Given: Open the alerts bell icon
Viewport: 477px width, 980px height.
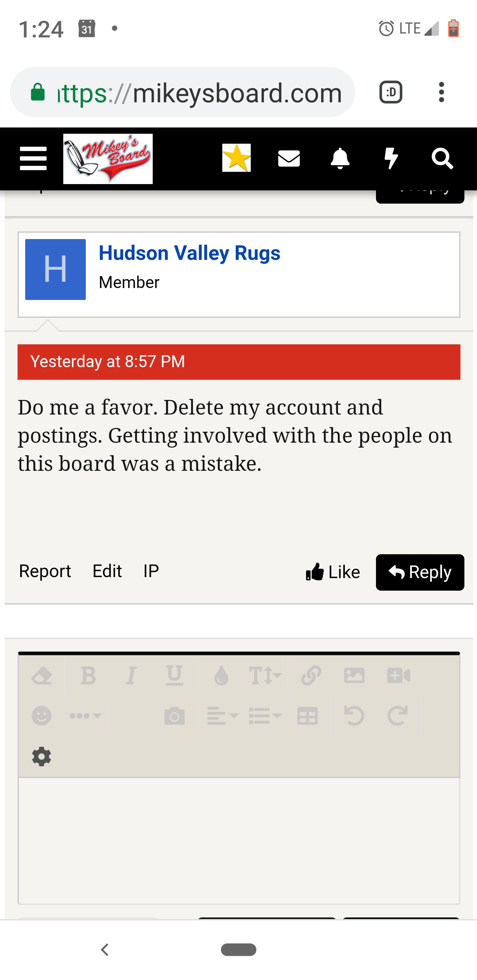Looking at the screenshot, I should click(x=340, y=158).
